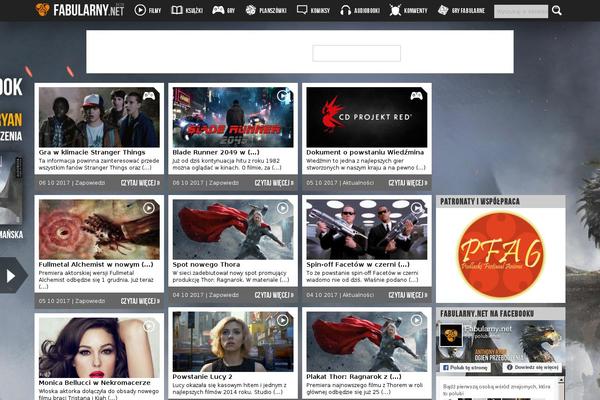The width and height of the screenshot is (600, 400).
Task: Click the Filmy play icon in navigation
Action: tap(140, 10)
